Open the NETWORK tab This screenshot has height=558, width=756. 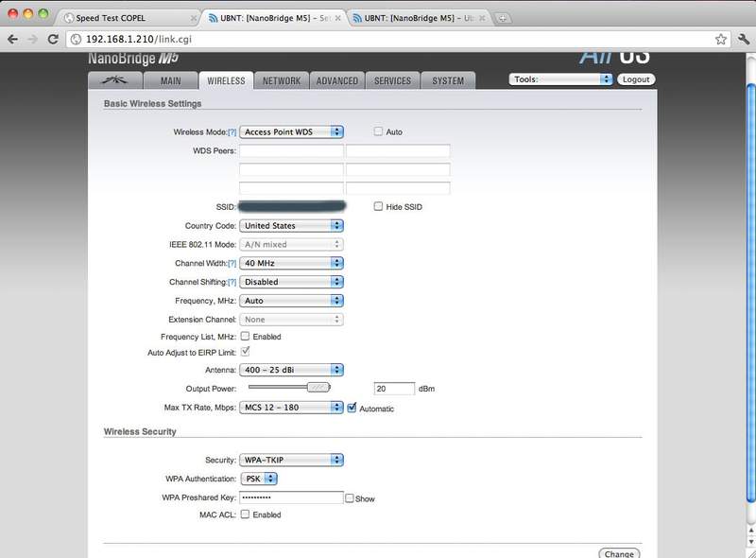pos(282,80)
